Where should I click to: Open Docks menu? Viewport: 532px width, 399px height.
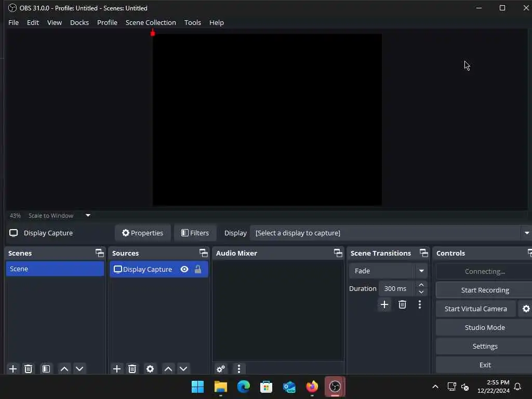point(79,22)
